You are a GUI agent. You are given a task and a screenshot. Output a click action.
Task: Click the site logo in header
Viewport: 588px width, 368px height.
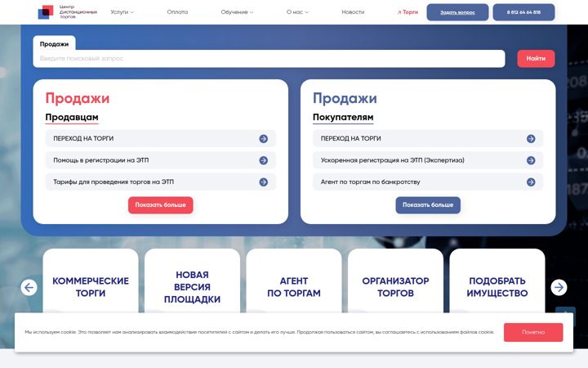(68, 12)
